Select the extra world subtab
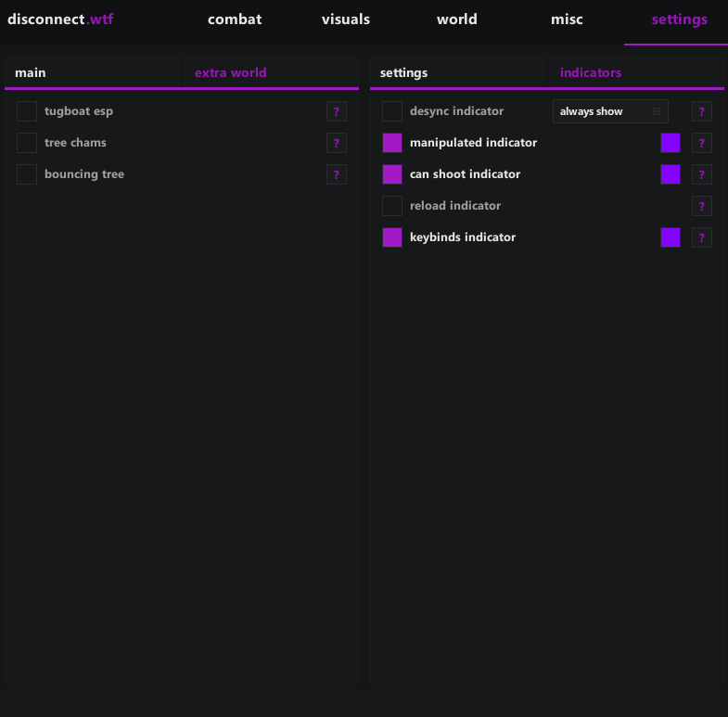Viewport: 728px width, 717px height. [230, 72]
